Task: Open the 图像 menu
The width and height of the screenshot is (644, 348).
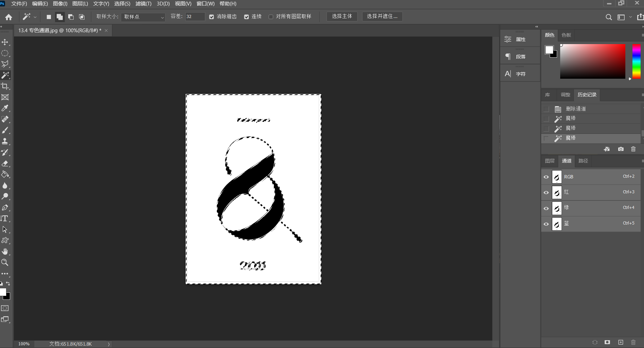Action: point(60,4)
